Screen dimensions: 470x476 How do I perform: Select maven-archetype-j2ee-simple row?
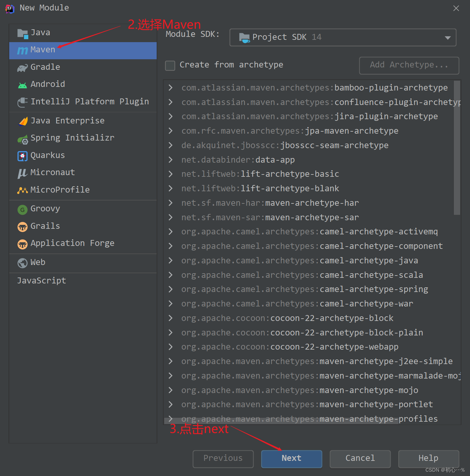pos(312,361)
